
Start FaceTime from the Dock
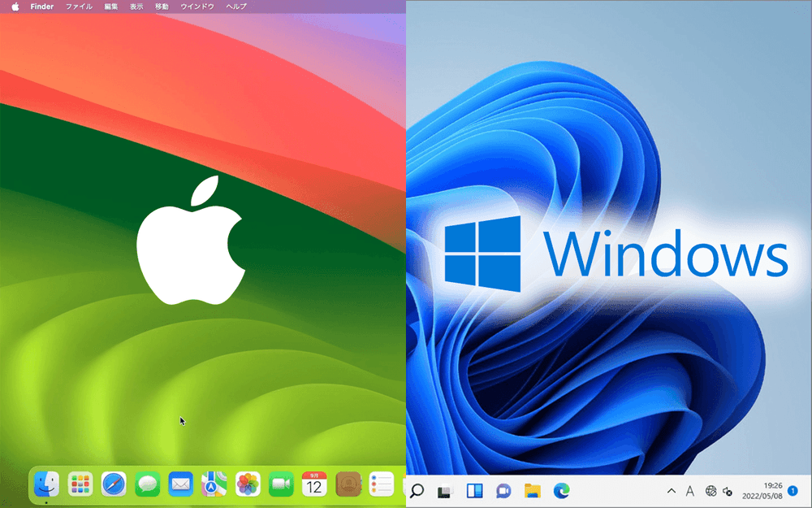point(280,485)
